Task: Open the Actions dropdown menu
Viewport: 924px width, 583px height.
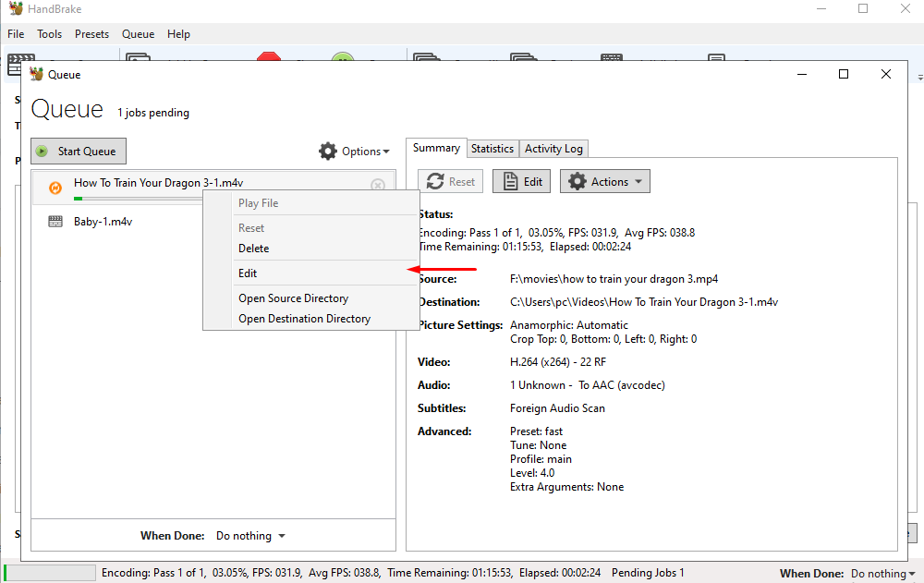Action: pyautogui.click(x=638, y=182)
